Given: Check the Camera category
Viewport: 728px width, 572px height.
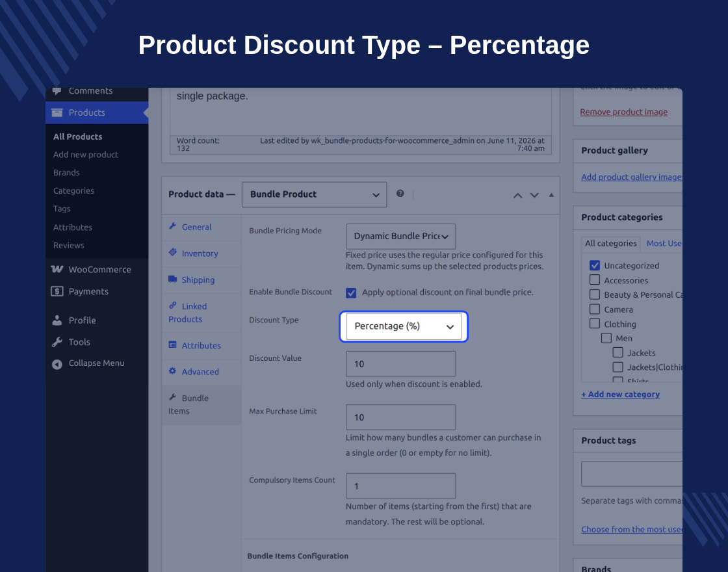Looking at the screenshot, I should click(595, 309).
